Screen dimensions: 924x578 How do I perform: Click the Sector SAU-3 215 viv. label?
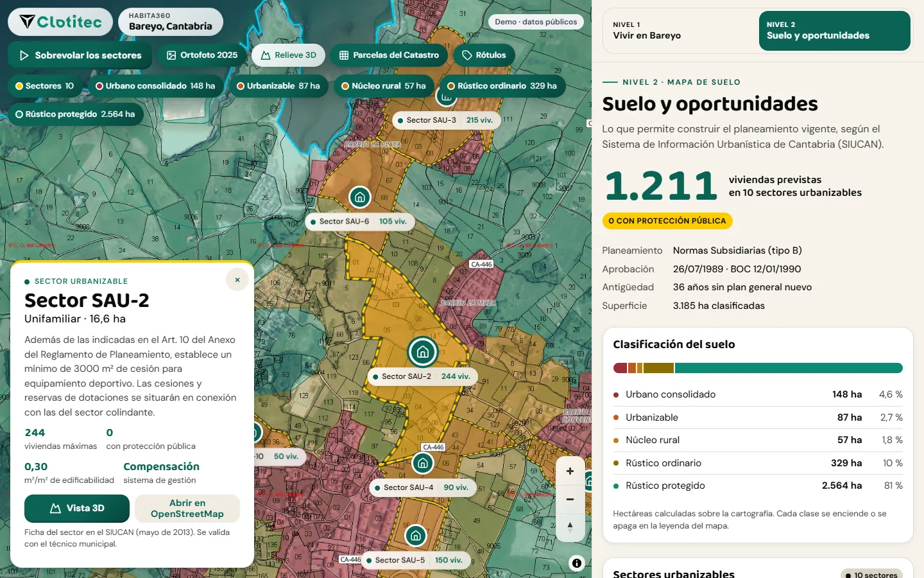click(445, 120)
